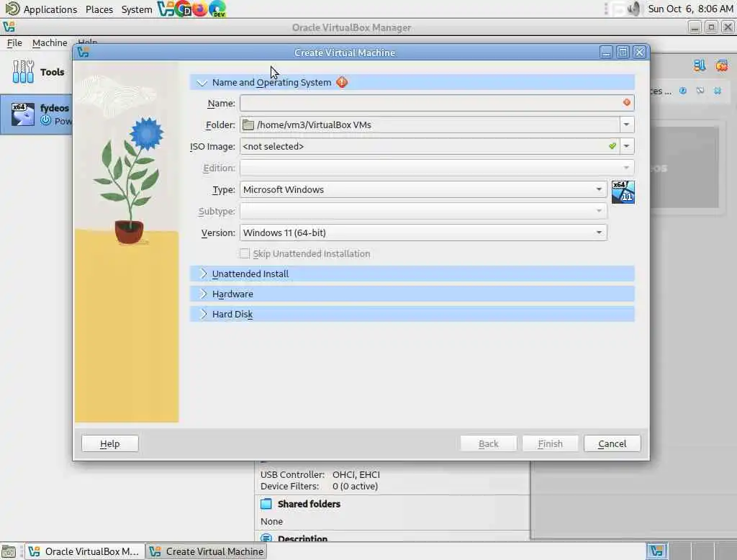Open Microsoft Edge Dev from the panel
The width and height of the screenshot is (737, 560).
[x=217, y=9]
